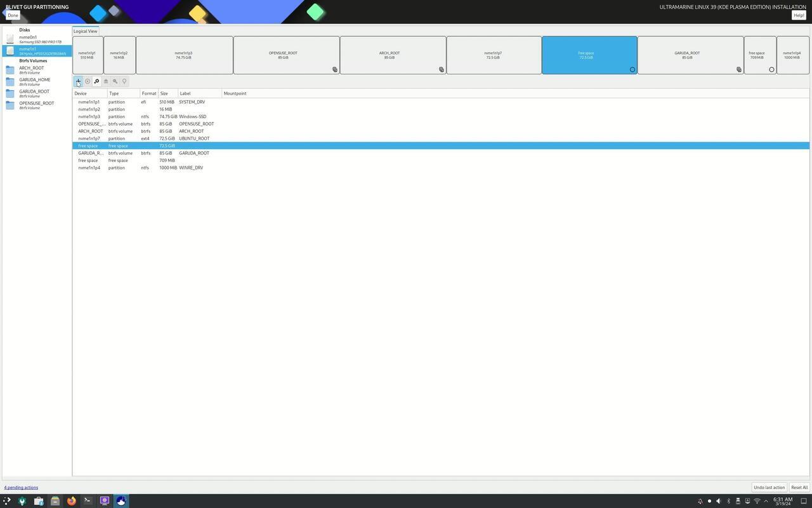Click the Wi-Fi network tray icon
Image resolution: width=812 pixels, height=508 pixels.
tap(757, 501)
